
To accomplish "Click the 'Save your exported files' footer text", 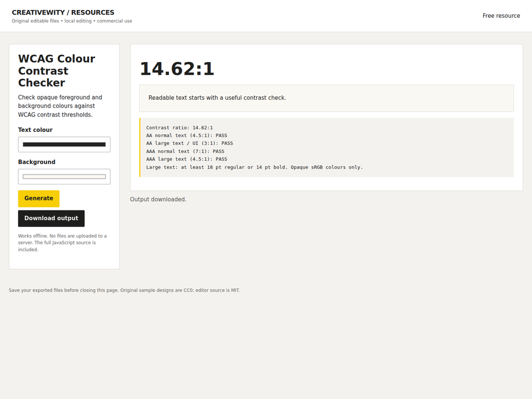I will [124, 290].
